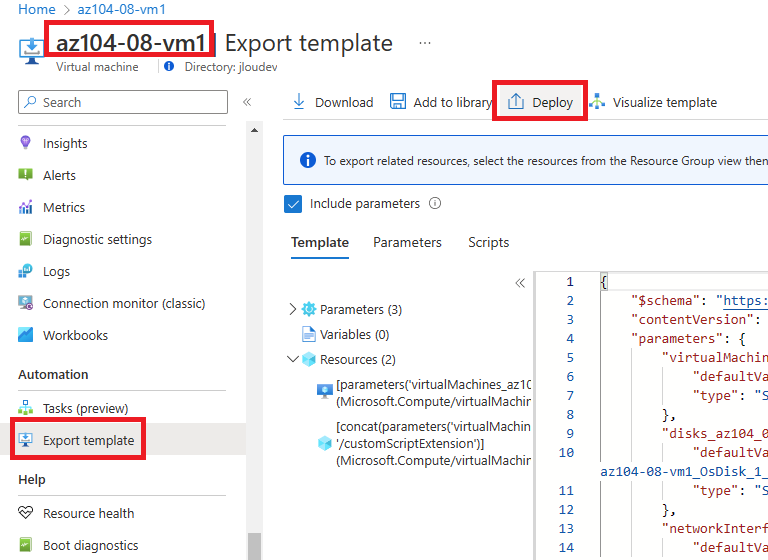This screenshot has height=560, width=768.
Task: Select the customScriptExtension resource tree item
Action: pyautogui.click(x=433, y=443)
